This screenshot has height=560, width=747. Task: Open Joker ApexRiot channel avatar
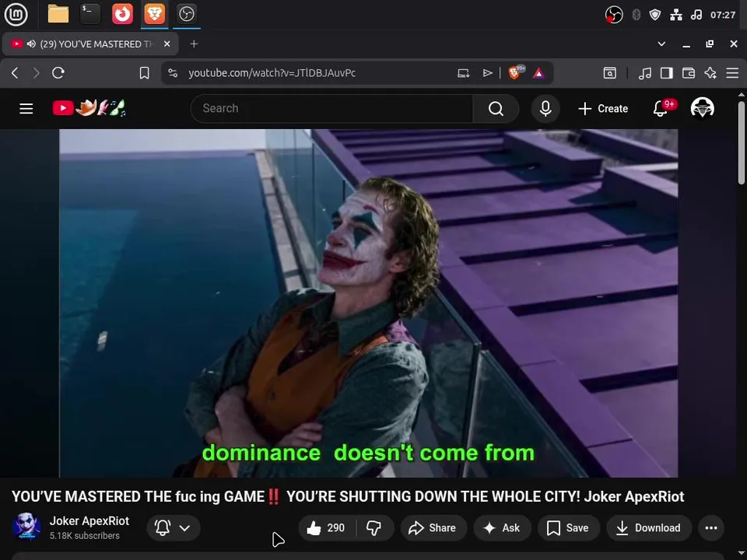[x=26, y=527]
